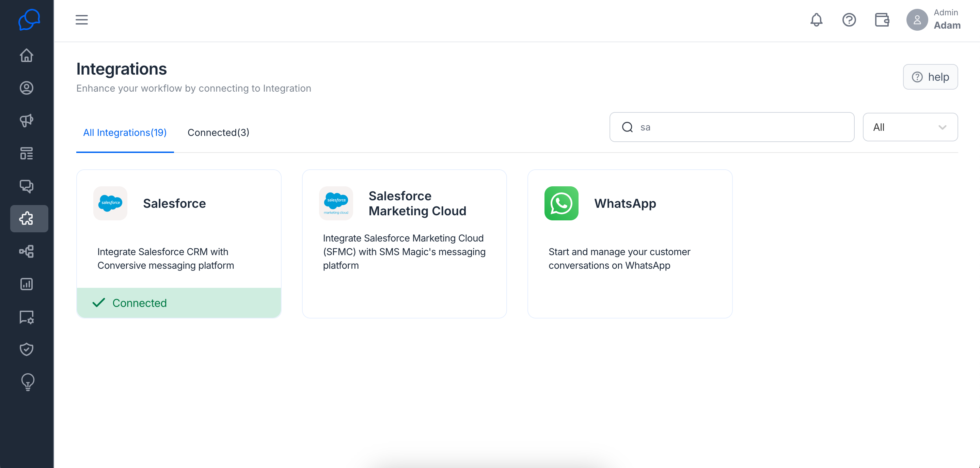Open the reports chart sidebar icon
Image resolution: width=980 pixels, height=468 pixels.
point(27,284)
